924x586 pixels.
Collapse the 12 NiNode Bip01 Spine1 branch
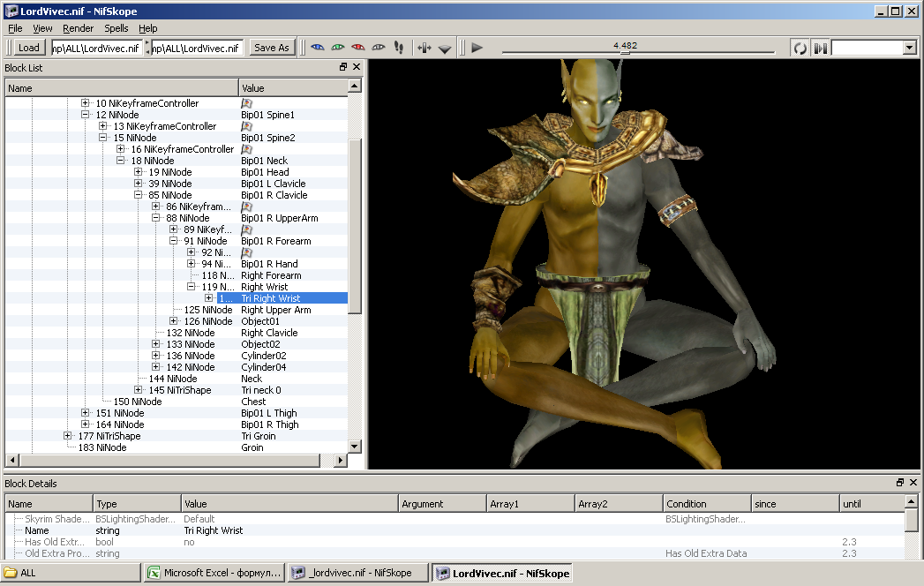pyautogui.click(x=86, y=115)
